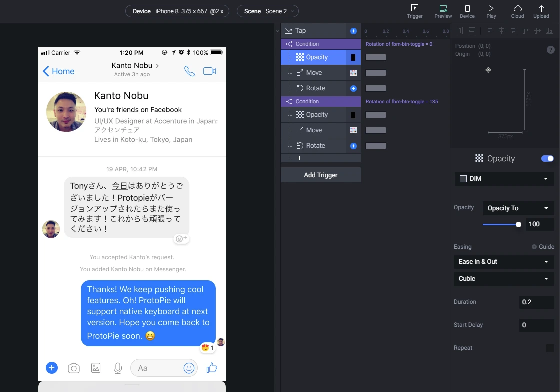Click blue target icon of first Rotate
The width and height of the screenshot is (560, 392).
click(x=353, y=88)
